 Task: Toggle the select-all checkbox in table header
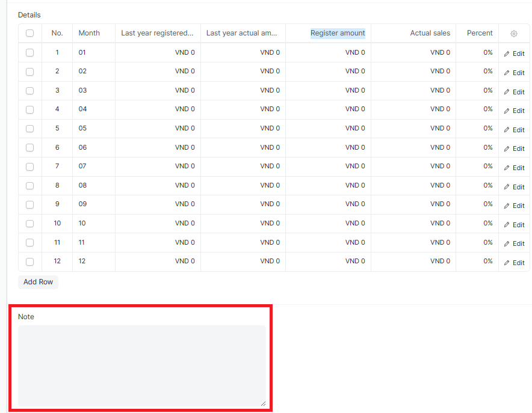[30, 34]
